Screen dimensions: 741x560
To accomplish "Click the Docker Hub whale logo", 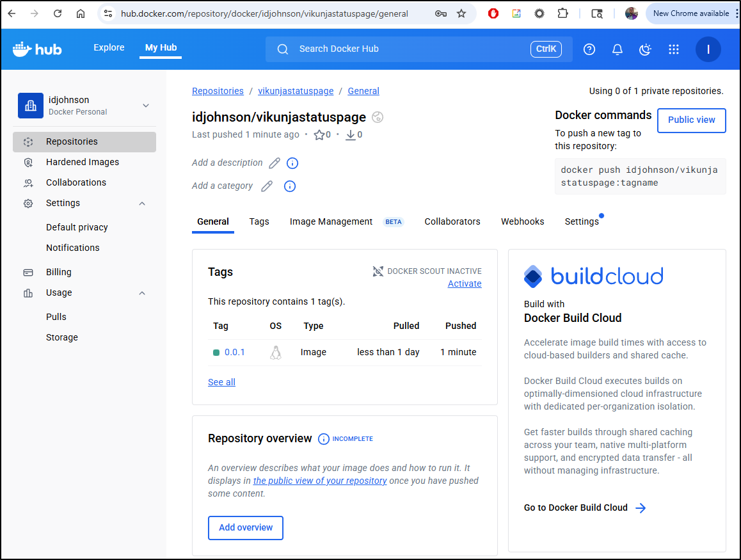I will point(37,49).
